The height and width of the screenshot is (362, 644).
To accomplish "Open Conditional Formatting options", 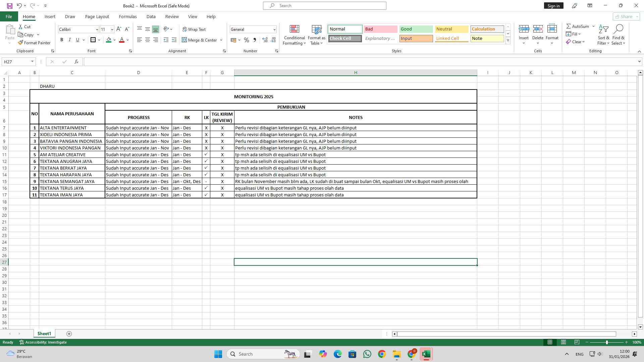I will pyautogui.click(x=294, y=35).
